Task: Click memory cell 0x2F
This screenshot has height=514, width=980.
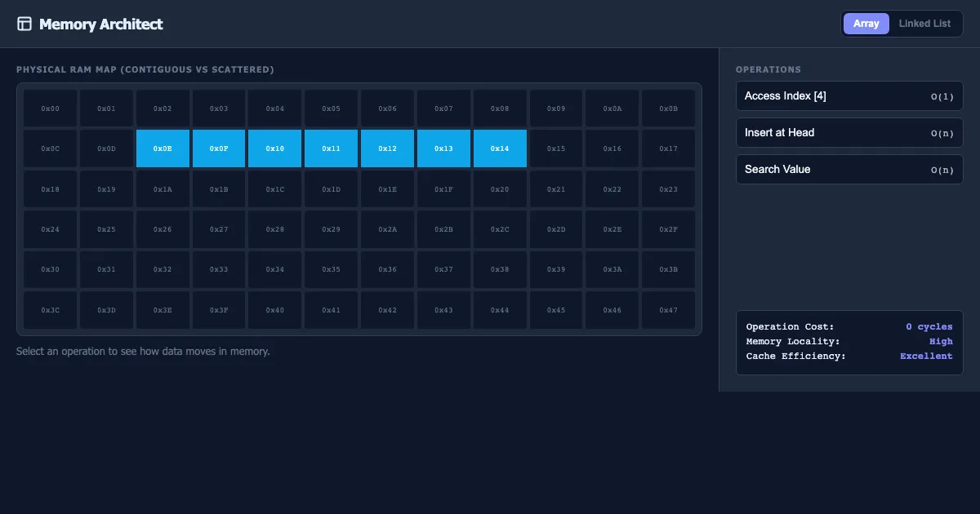Action: coord(668,229)
